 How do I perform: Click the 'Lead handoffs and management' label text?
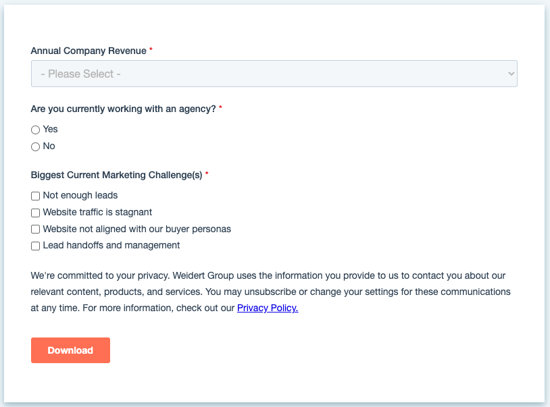(x=111, y=245)
